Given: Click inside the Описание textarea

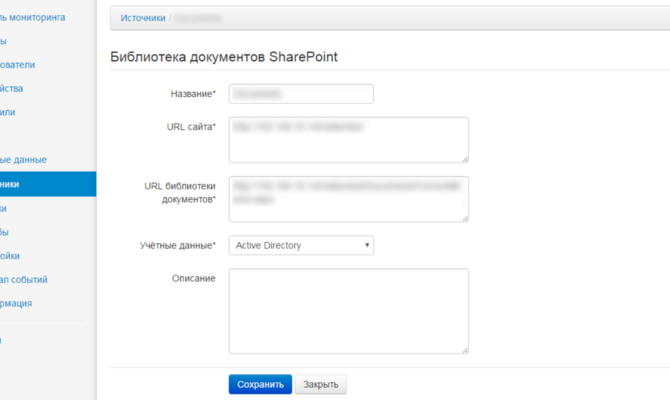Looking at the screenshot, I should click(x=348, y=310).
